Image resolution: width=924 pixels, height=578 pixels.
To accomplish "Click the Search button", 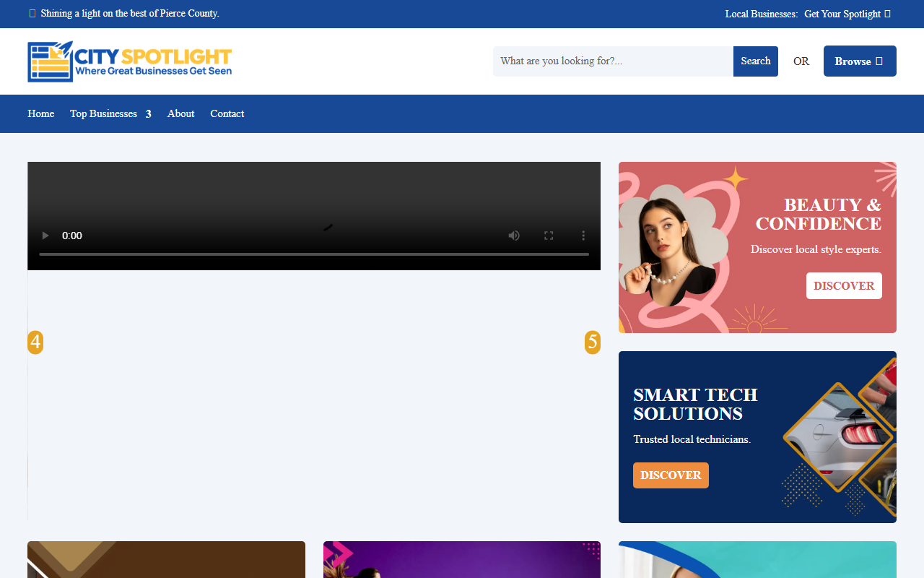I will point(756,61).
